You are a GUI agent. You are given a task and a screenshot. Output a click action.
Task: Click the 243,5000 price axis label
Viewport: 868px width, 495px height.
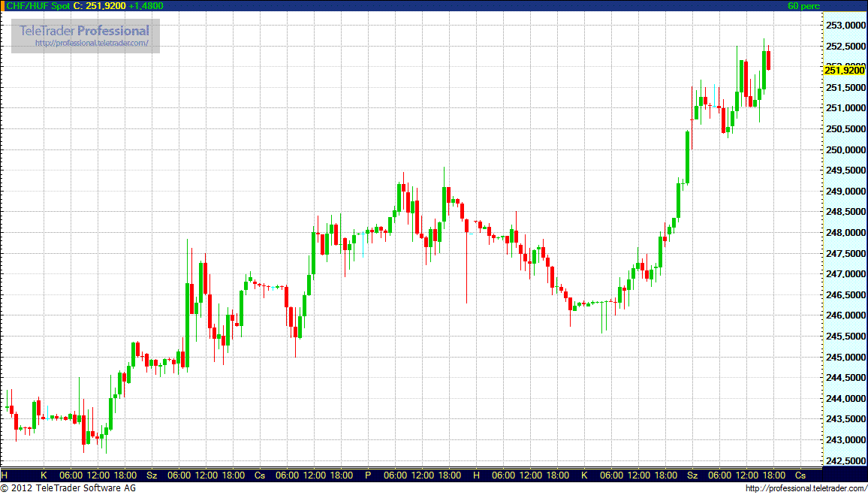pyautogui.click(x=845, y=420)
